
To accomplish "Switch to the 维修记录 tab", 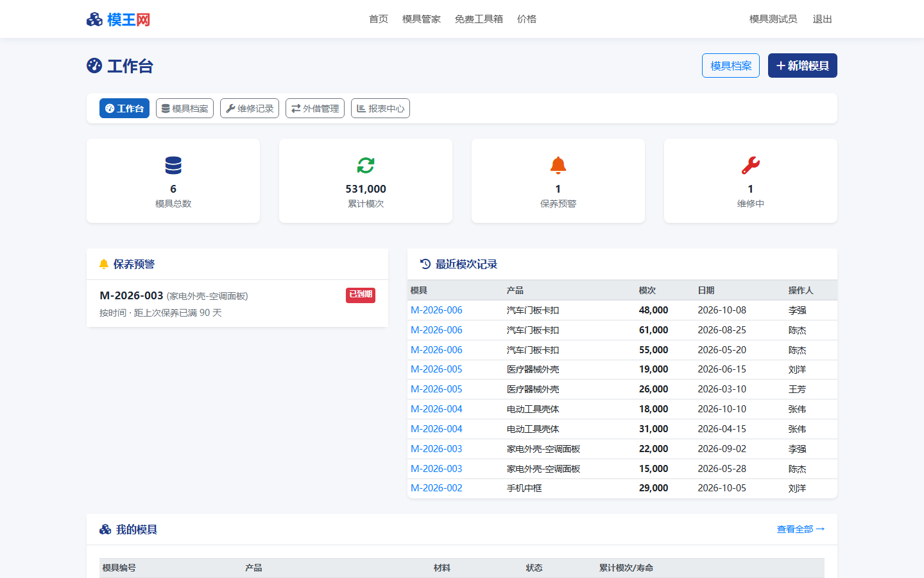I will [x=250, y=109].
